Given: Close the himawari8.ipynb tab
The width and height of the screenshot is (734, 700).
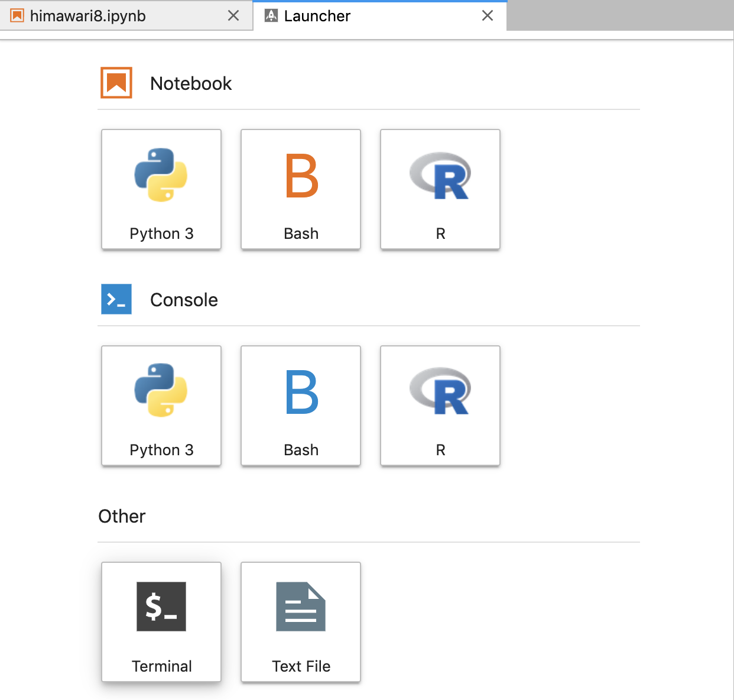Looking at the screenshot, I should (233, 16).
